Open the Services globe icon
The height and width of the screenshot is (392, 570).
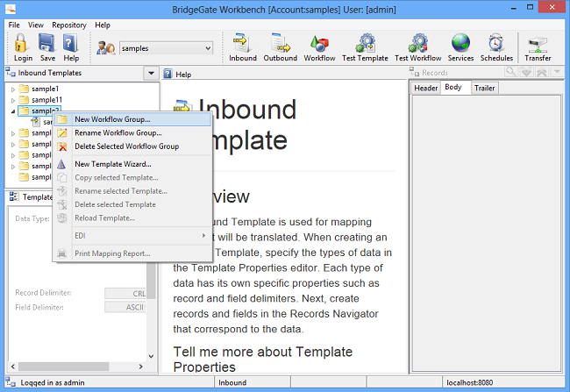460,43
